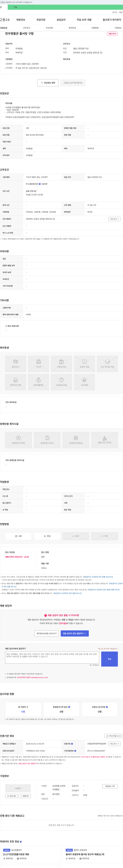Image resolution: width=123 pixels, height=868 pixels.
Task: Open the 실업급여 menu
Action: pos(61,20)
